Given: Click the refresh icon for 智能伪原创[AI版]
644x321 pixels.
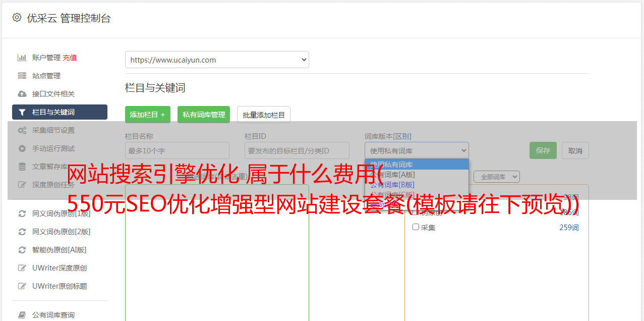Looking at the screenshot, I should [22, 250].
